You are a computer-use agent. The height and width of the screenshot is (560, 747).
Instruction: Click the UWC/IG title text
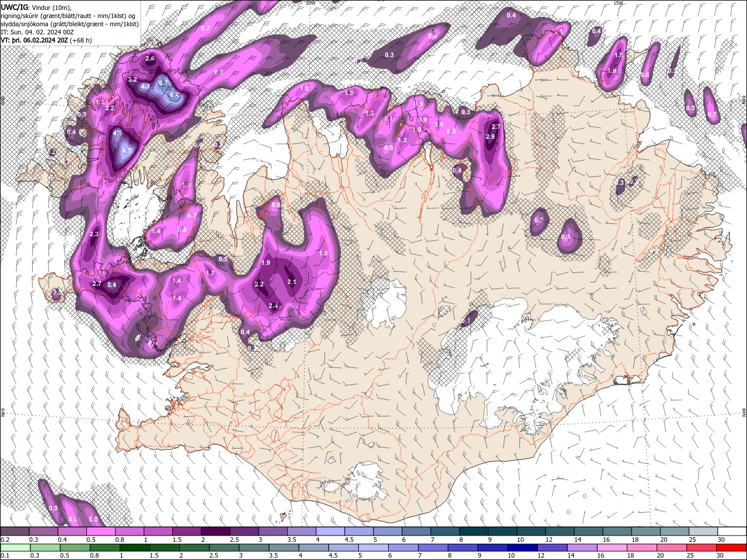point(14,6)
